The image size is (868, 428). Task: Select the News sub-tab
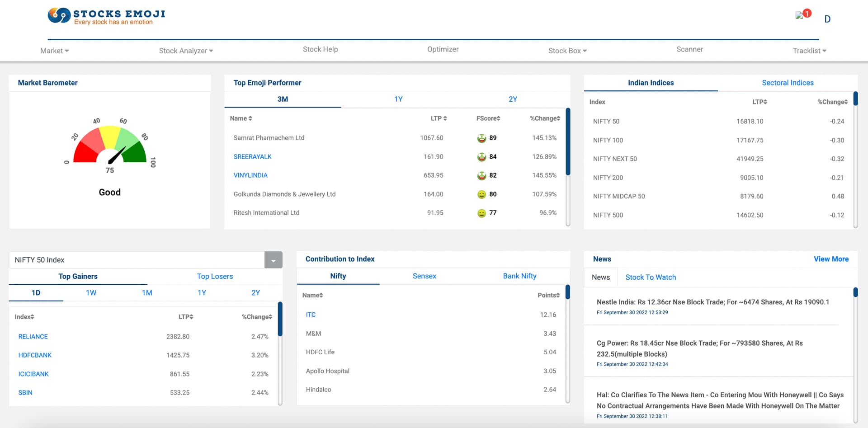[601, 277]
